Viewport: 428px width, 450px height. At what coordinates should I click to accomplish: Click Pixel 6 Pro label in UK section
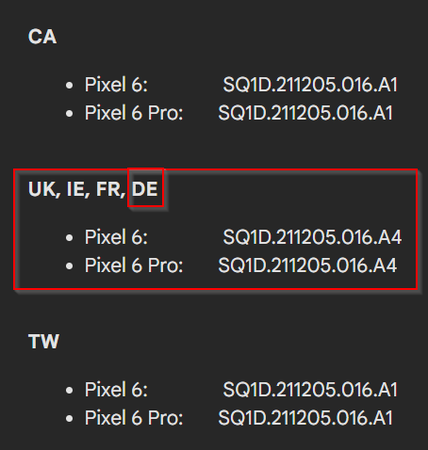coord(134,265)
